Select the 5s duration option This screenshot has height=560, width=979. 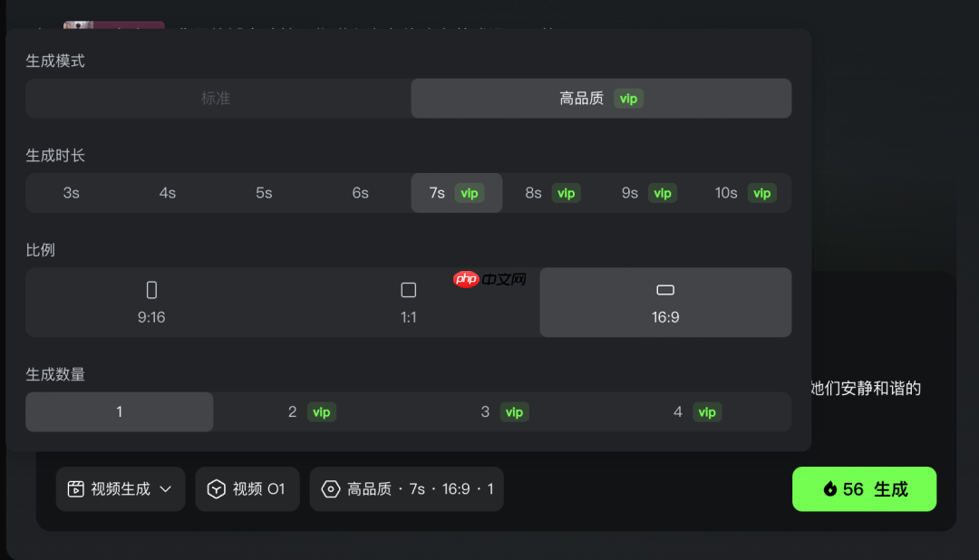(x=264, y=192)
